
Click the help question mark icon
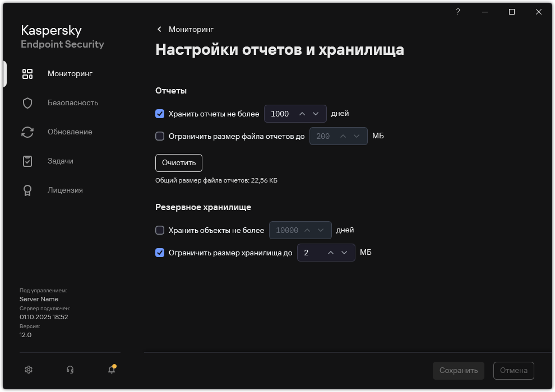(x=457, y=12)
